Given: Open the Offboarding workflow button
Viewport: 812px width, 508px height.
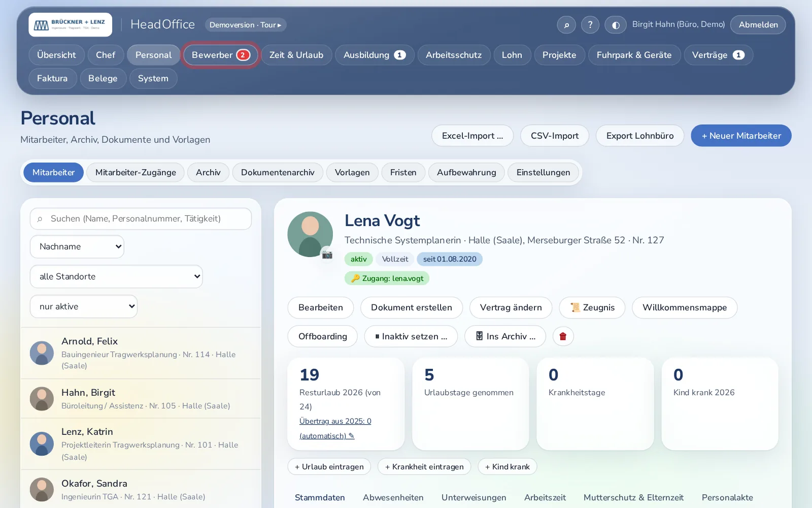Looking at the screenshot, I should tap(323, 336).
